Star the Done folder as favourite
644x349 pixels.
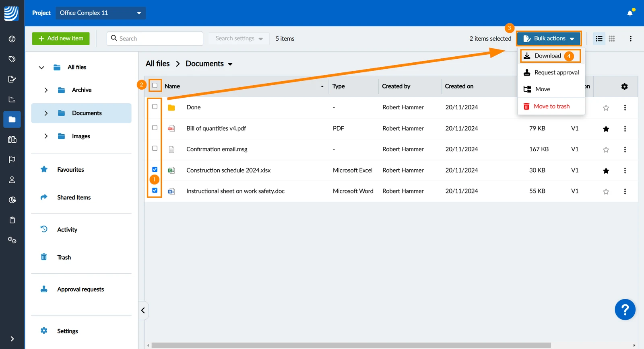(606, 108)
